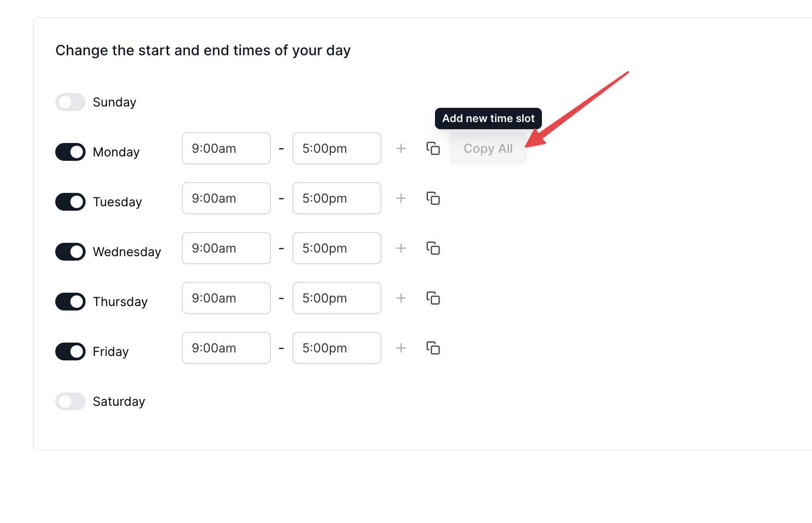Enable availability for Sunday
The height and width of the screenshot is (523, 812).
point(70,102)
